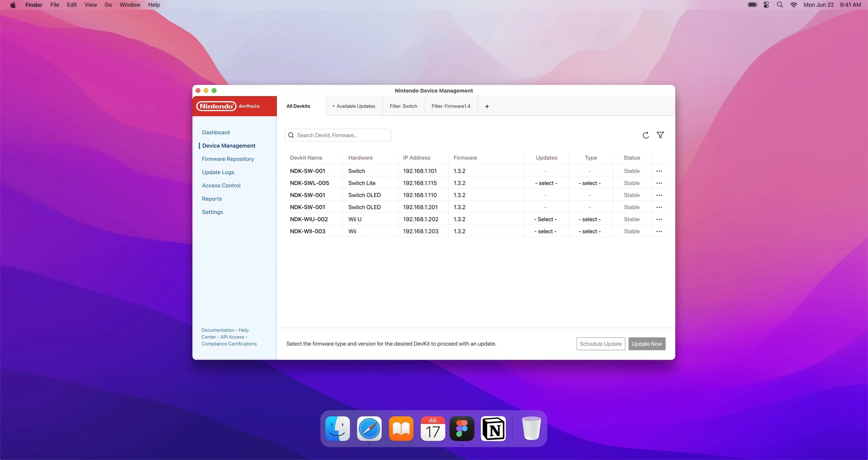Viewport: 868px width, 460px height.
Task: Open the Window menu in menu bar
Action: (x=130, y=5)
